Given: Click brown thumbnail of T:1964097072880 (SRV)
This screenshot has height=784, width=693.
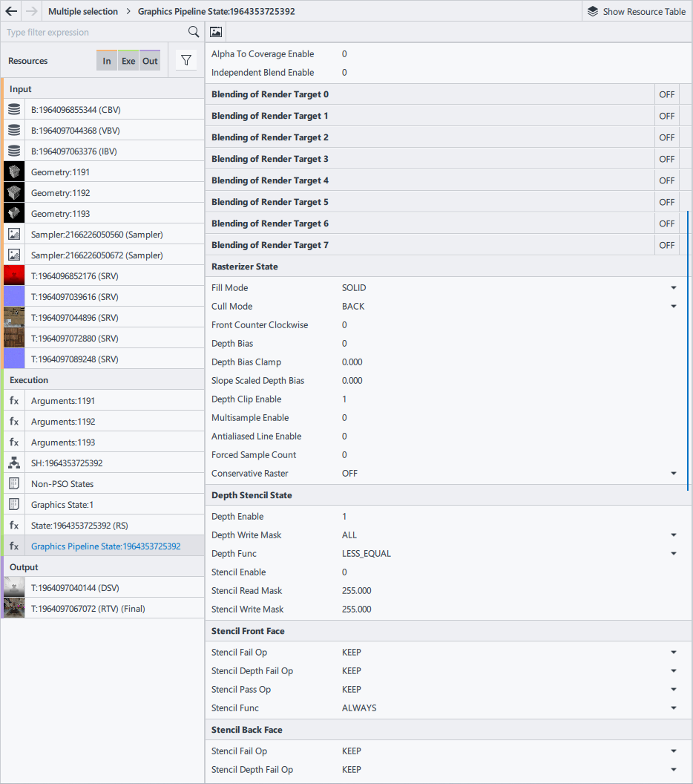Looking at the screenshot, I should [14, 338].
